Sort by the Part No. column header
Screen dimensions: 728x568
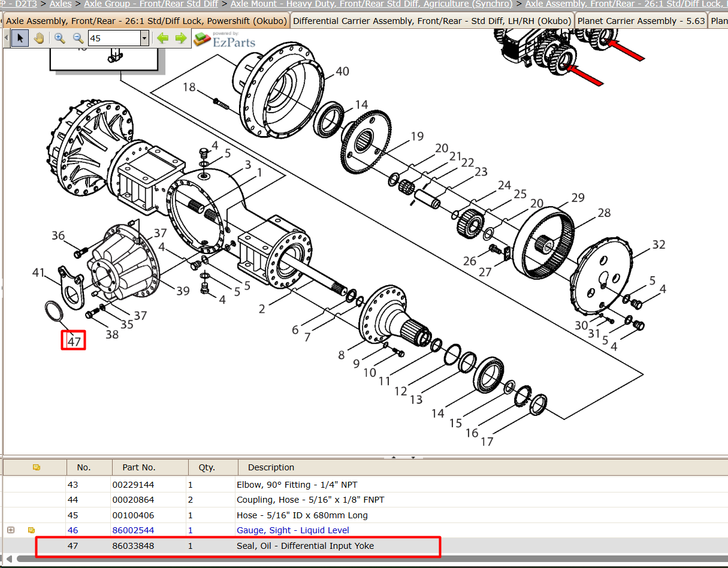[x=150, y=467]
